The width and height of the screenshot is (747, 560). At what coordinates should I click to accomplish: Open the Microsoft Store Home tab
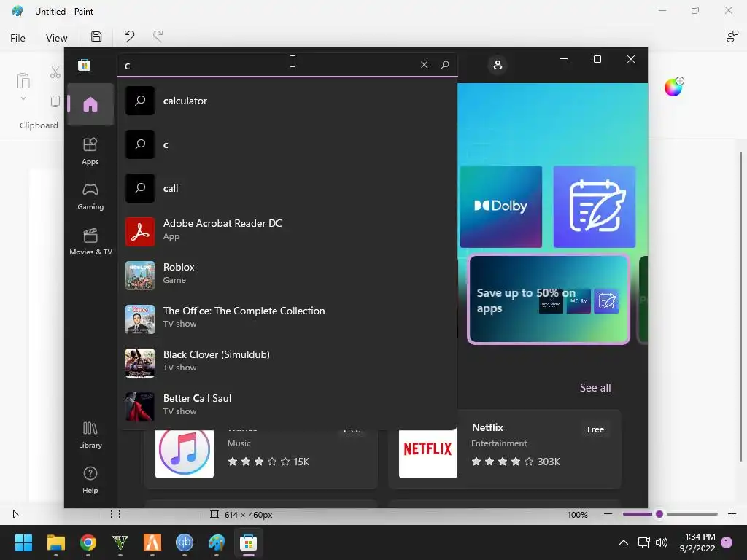pyautogui.click(x=90, y=104)
